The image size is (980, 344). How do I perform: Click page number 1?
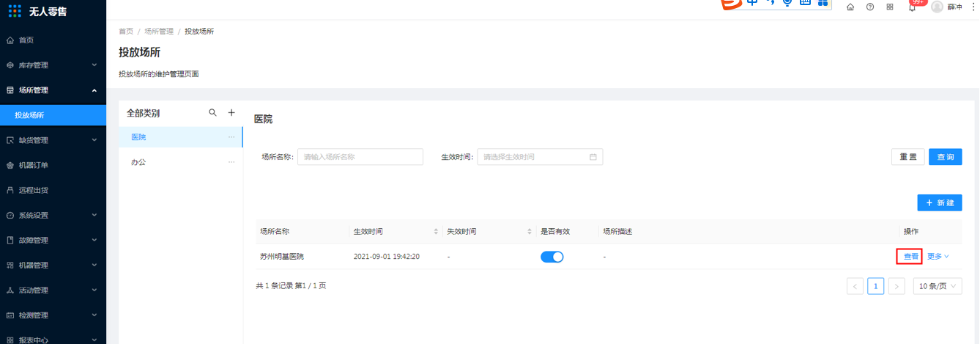(x=876, y=286)
